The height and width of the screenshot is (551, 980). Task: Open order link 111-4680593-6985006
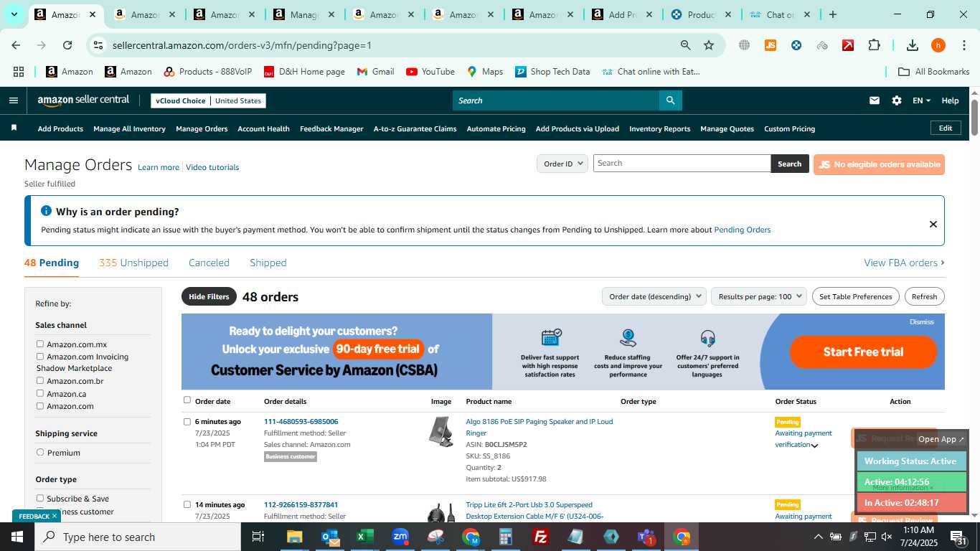[301, 421]
